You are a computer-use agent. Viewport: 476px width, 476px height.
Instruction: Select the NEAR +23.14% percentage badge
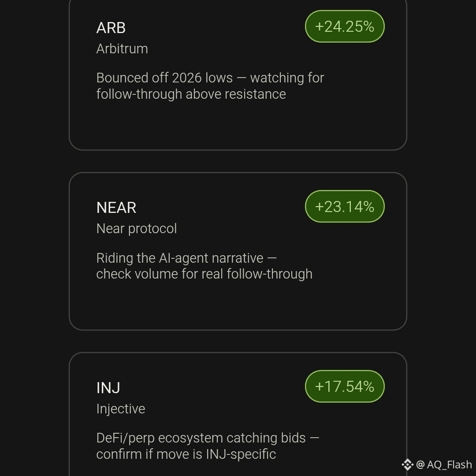pyautogui.click(x=345, y=206)
